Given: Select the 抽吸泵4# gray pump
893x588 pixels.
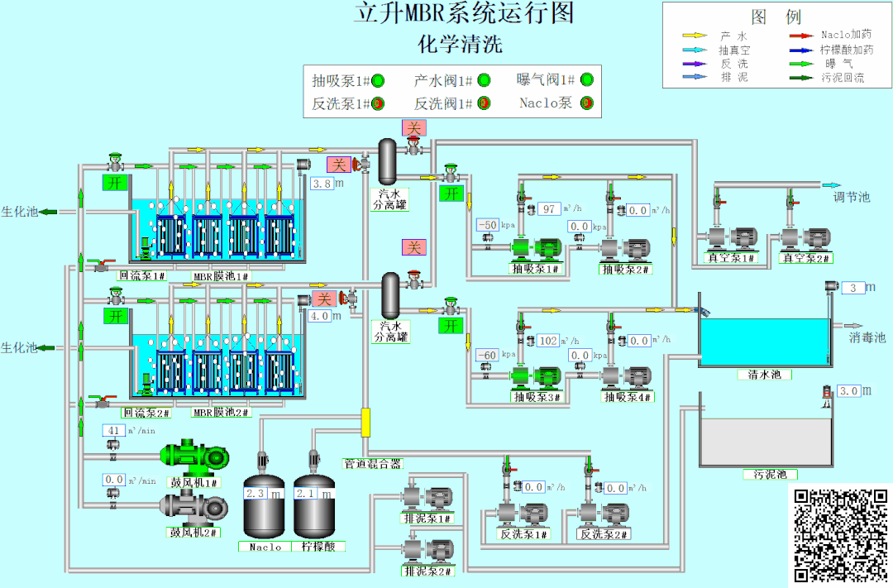Looking at the screenshot, I should tap(626, 377).
